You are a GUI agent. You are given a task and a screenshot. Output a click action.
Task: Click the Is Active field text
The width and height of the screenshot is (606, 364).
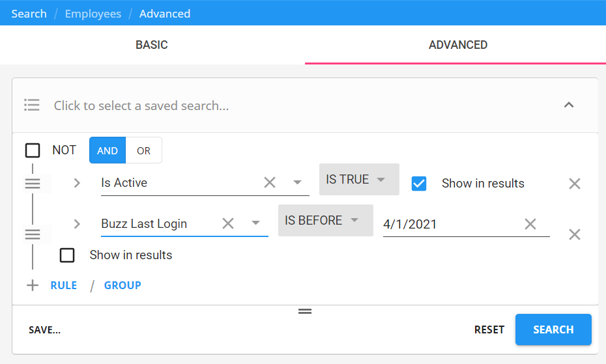[124, 183]
